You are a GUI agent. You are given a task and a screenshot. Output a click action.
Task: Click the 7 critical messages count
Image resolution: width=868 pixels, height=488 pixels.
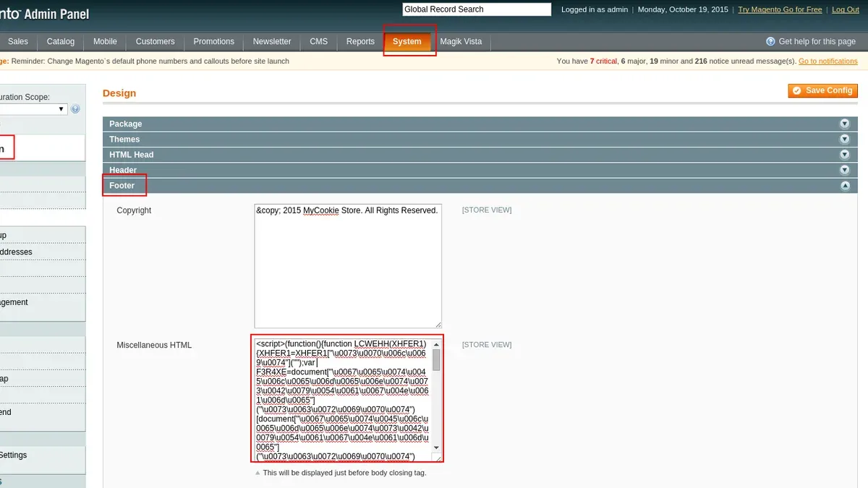tap(603, 61)
